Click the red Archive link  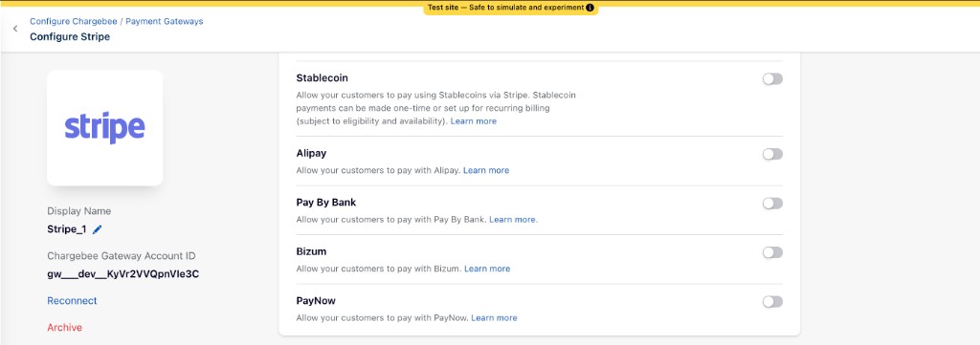(x=64, y=328)
